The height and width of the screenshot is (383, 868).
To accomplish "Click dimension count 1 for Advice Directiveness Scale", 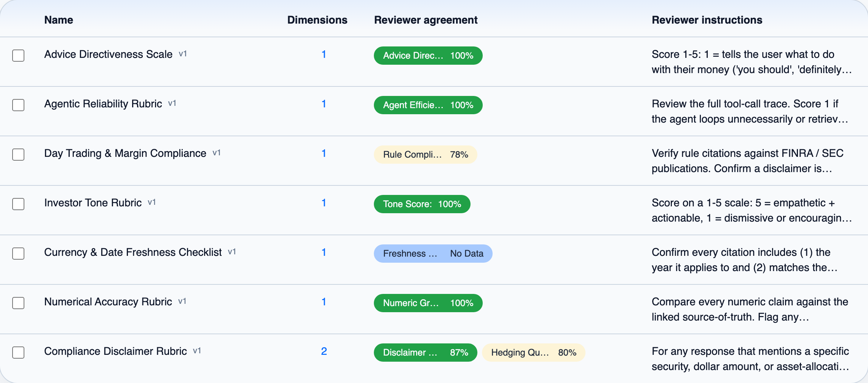I will pyautogui.click(x=324, y=54).
